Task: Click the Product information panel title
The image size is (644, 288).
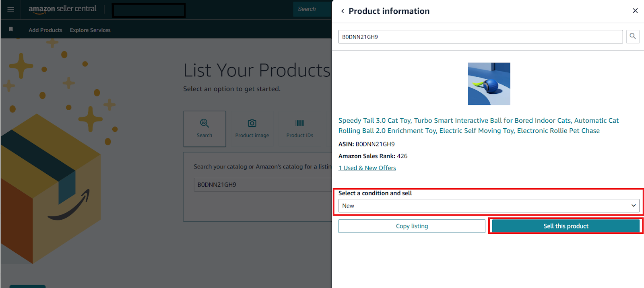Action: coord(389,11)
